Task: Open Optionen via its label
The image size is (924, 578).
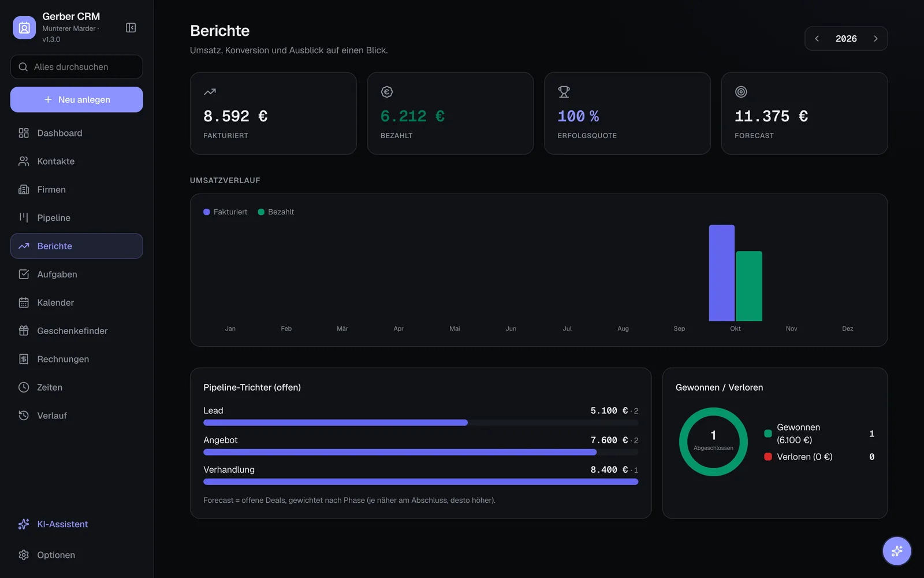Action: pyautogui.click(x=56, y=555)
